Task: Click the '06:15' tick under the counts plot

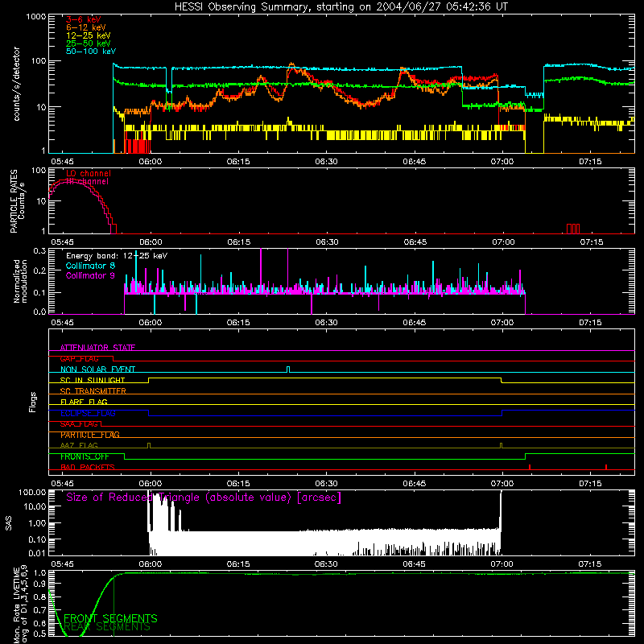Action: [238, 162]
